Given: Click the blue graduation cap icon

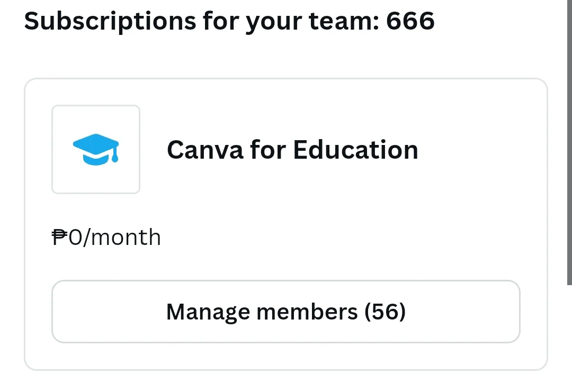Looking at the screenshot, I should [96, 150].
